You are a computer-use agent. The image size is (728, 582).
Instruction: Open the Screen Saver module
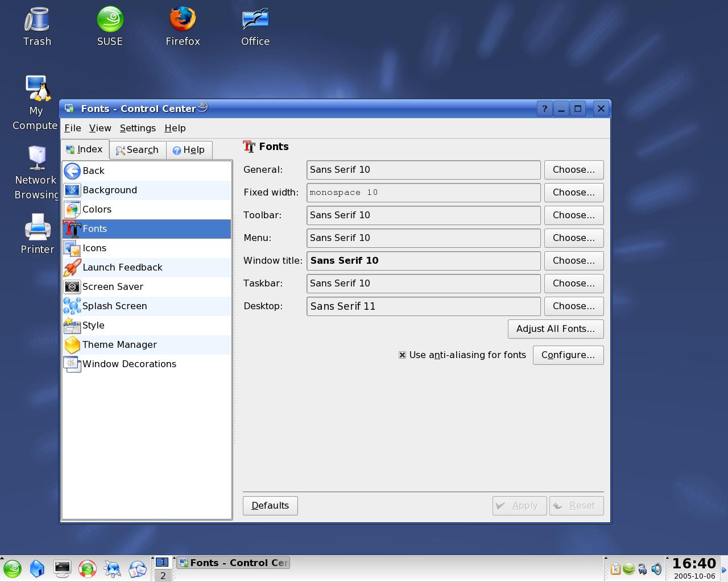(x=147, y=286)
